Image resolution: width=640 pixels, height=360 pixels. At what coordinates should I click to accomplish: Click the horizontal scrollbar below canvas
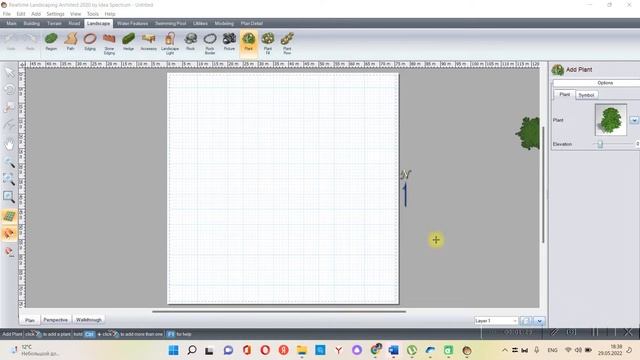pyautogui.click(x=279, y=311)
